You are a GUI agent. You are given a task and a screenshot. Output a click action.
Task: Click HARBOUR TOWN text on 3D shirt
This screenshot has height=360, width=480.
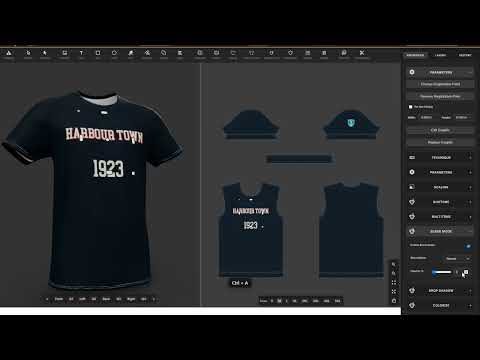(104, 135)
